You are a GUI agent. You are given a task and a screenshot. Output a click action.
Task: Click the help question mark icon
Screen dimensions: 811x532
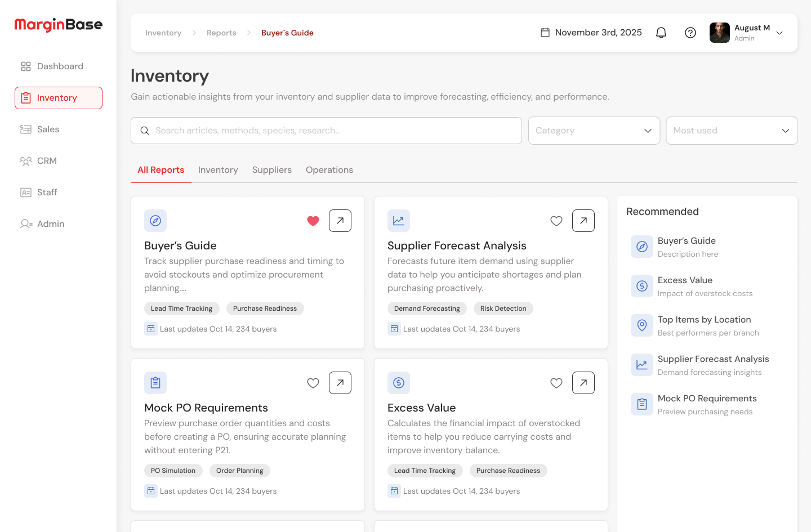[690, 32]
